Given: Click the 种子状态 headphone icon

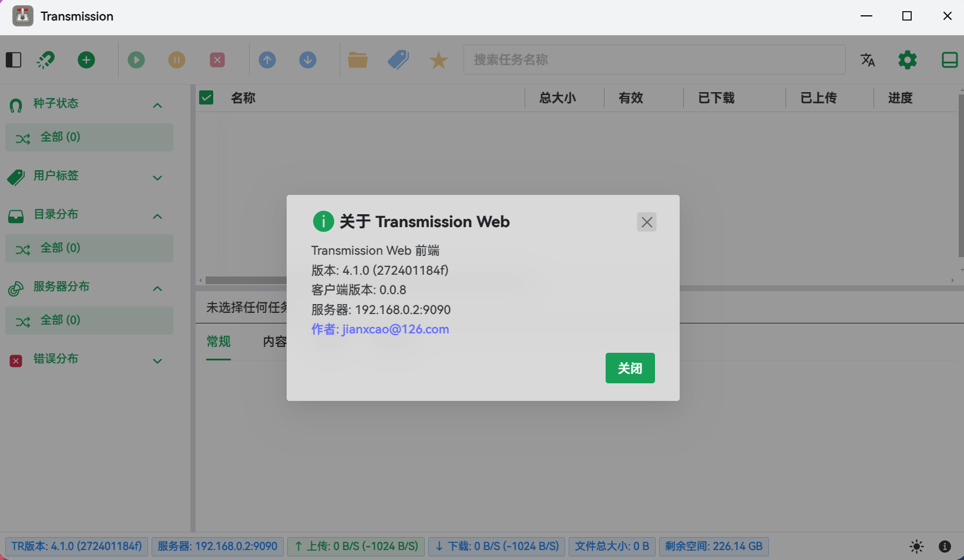Looking at the screenshot, I should pos(16,106).
